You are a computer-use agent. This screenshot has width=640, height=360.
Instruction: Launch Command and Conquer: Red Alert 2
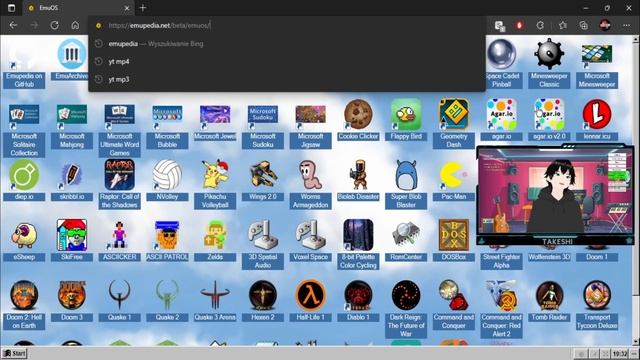pos(502,309)
